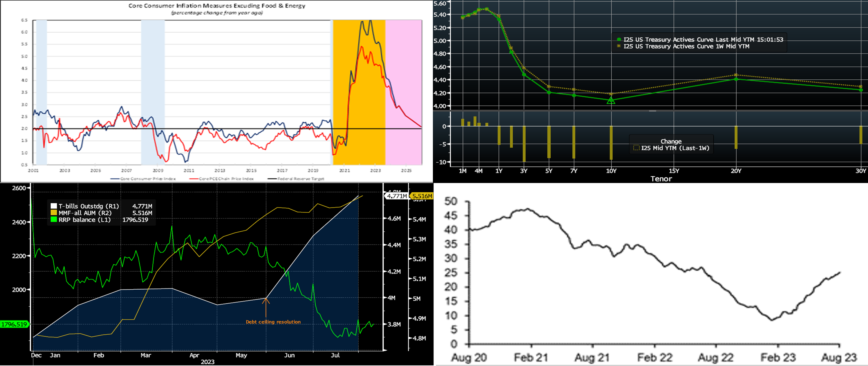868x366 pixels.
Task: Click the Debt ceiling resolution annotation text
Action: pyautogui.click(x=273, y=322)
